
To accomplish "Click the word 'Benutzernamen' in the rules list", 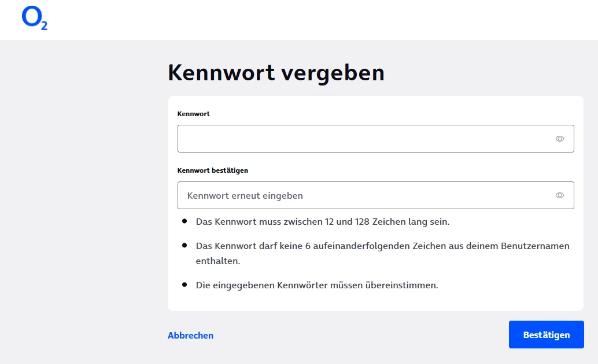I will (x=536, y=246).
